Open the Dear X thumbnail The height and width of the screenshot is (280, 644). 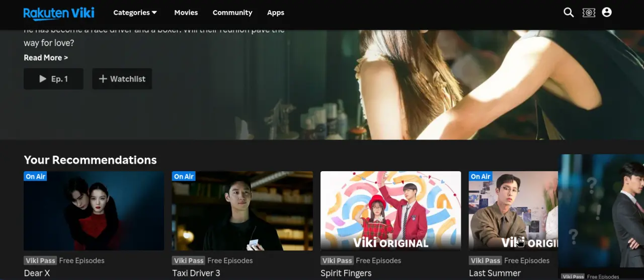tap(94, 211)
